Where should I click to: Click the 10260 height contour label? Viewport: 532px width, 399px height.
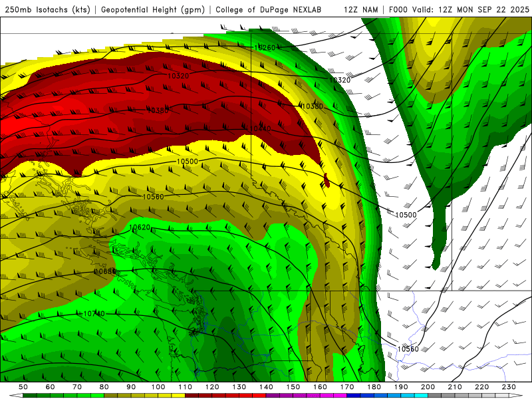[265, 47]
